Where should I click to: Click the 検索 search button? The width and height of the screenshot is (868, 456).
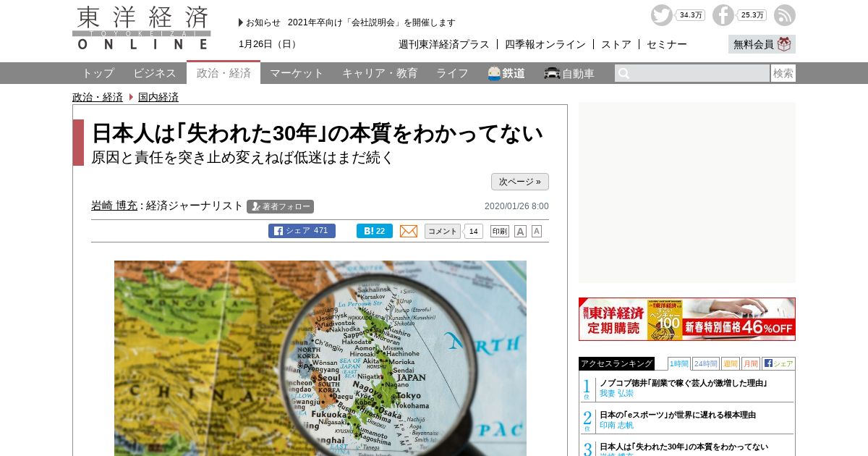[x=783, y=73]
